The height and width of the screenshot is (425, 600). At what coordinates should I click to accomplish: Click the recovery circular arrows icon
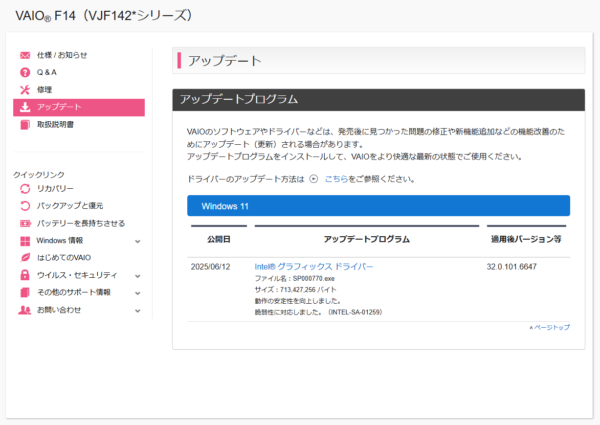25,189
